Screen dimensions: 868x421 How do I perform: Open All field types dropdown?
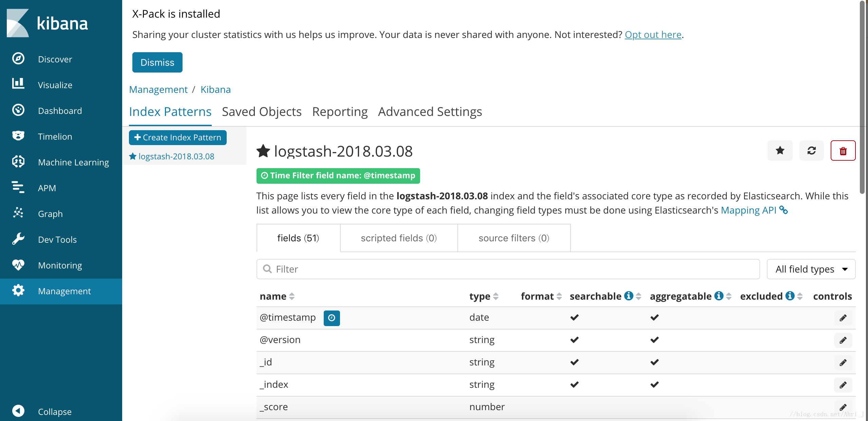coord(811,269)
